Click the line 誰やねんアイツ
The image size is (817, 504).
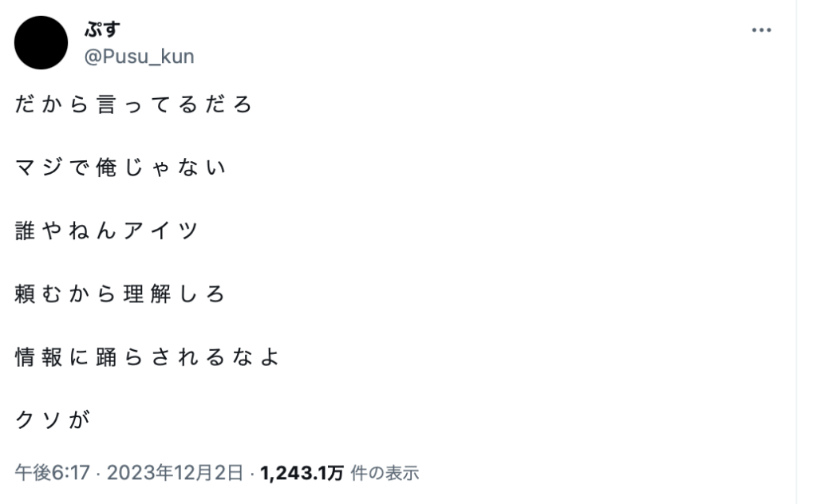pyautogui.click(x=106, y=230)
